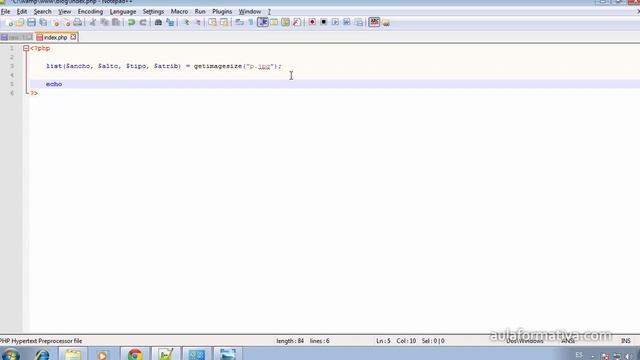Toggle Show All Characters pilcrow button

coord(251,22)
